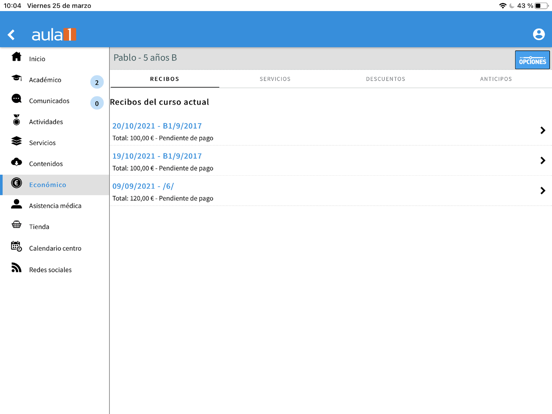
Task: Click 'Total: 120,00 € - Pendiente de pago'
Action: [x=163, y=198]
